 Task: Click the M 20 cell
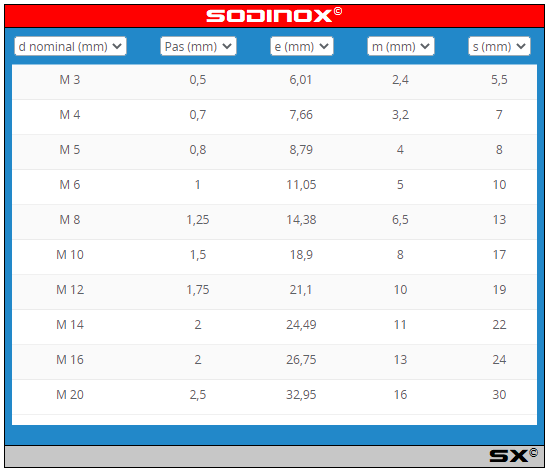point(70,395)
